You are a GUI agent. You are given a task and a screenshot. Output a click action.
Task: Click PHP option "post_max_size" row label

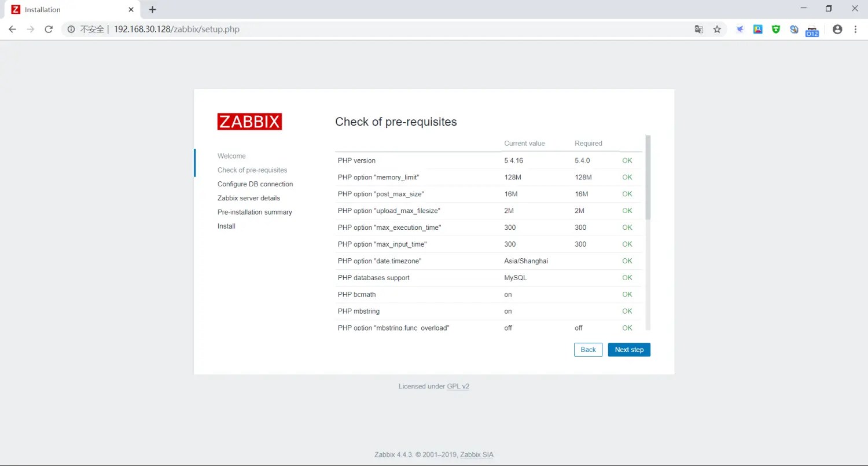(381, 194)
